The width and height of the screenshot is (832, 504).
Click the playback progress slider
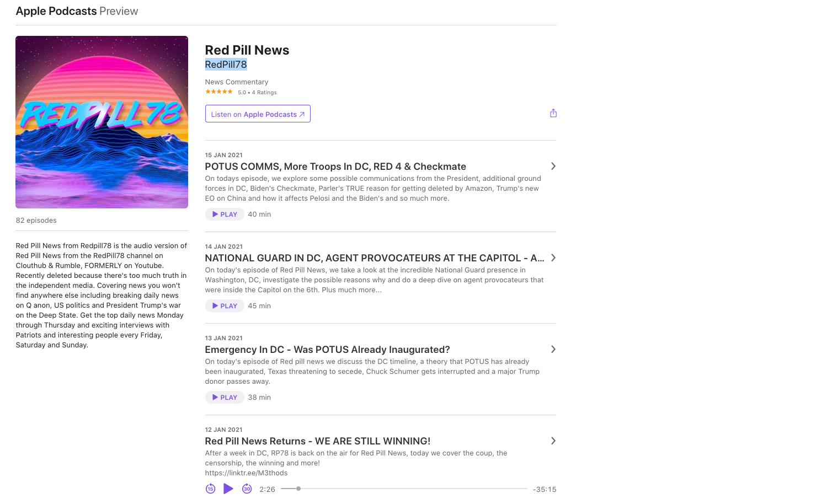coord(404,489)
